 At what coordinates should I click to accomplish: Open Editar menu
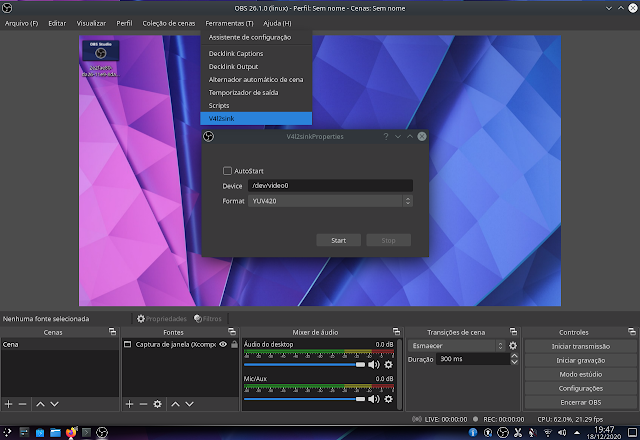click(x=57, y=23)
